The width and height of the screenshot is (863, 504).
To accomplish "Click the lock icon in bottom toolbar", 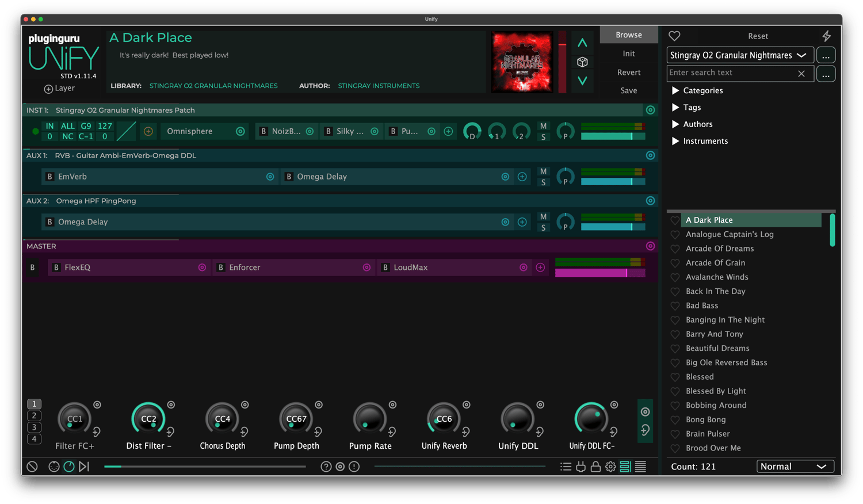I will (595, 467).
